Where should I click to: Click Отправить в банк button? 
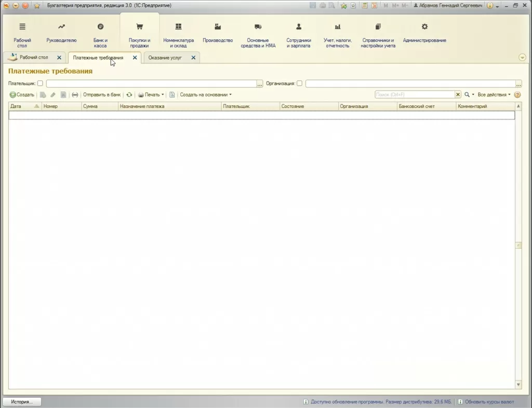click(102, 95)
